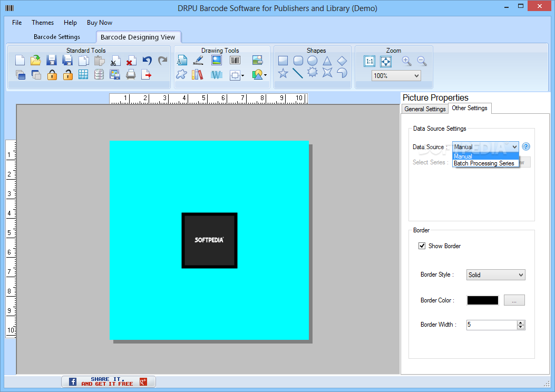Uncheck the Show Border checkbox
This screenshot has width=555, height=392.
coord(422,246)
